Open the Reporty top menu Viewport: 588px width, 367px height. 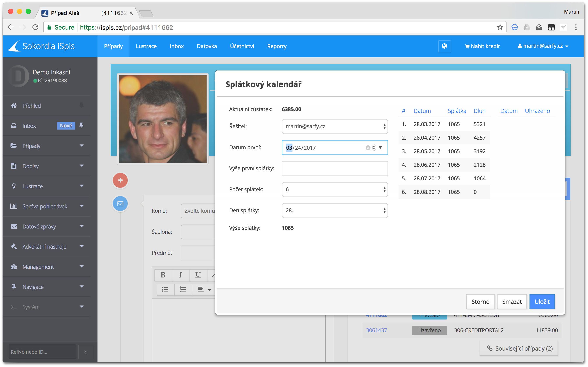click(277, 46)
